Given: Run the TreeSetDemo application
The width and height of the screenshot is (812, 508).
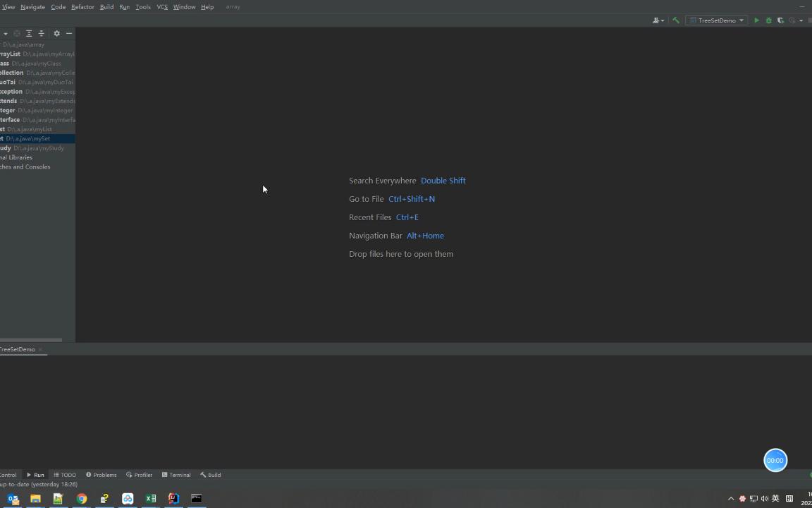Looking at the screenshot, I should point(756,20).
